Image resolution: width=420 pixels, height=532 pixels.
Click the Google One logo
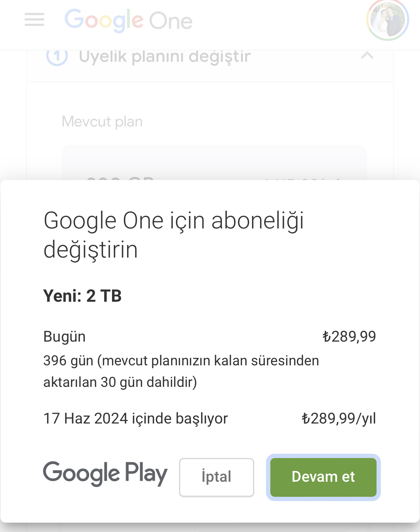pyautogui.click(x=129, y=21)
